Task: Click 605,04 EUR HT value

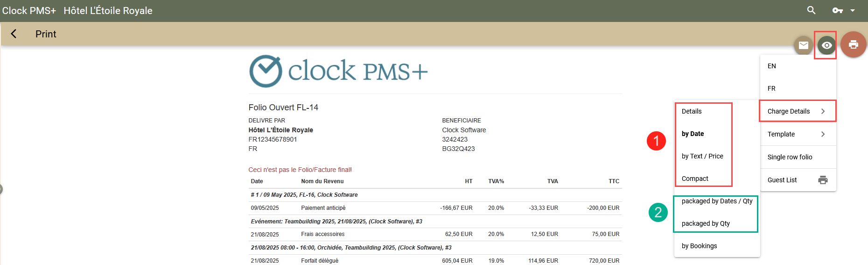Action: click(457, 261)
